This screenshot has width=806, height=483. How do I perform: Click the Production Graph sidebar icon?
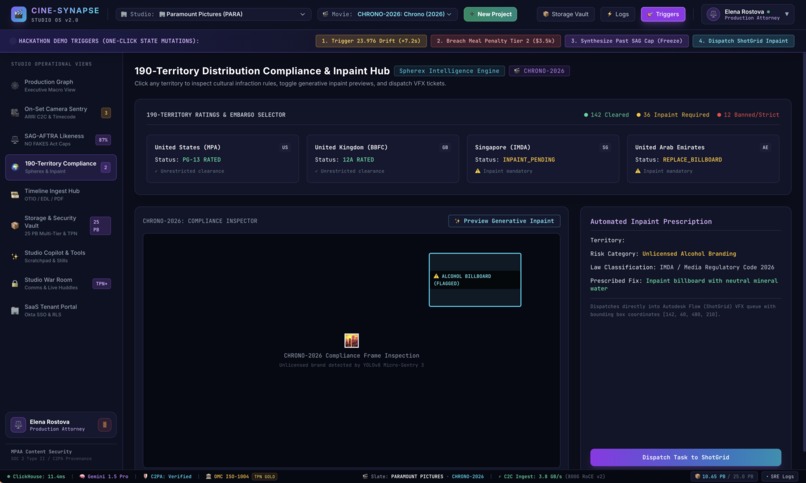15,85
